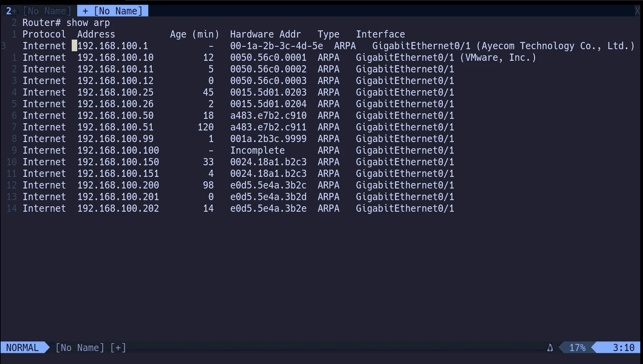Click IP address 192.168.100.201
This screenshot has height=364, width=643.
pos(118,197)
